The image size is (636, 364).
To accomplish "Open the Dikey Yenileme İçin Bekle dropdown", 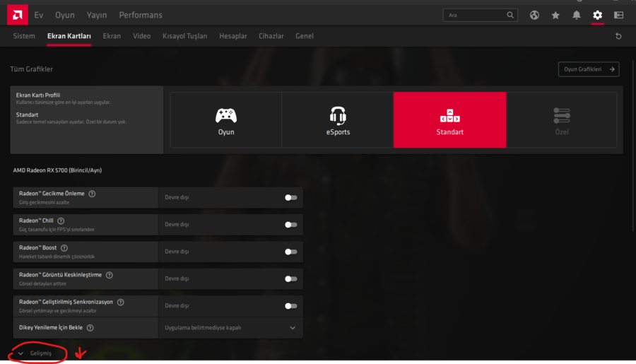I will coord(230,328).
